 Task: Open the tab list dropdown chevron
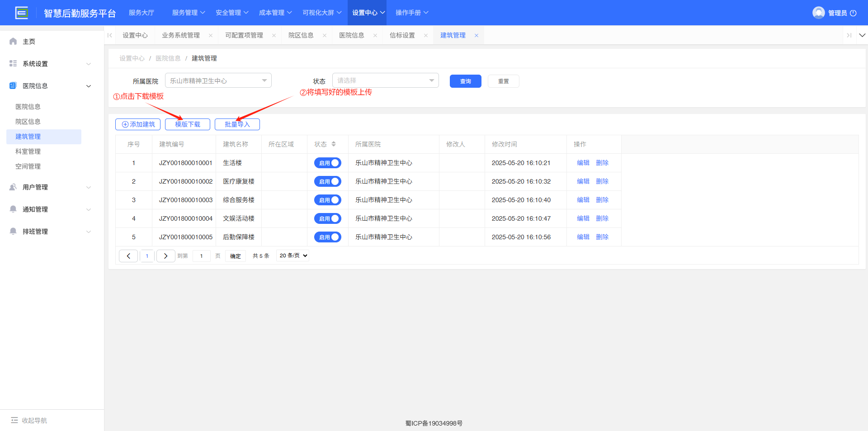[862, 35]
